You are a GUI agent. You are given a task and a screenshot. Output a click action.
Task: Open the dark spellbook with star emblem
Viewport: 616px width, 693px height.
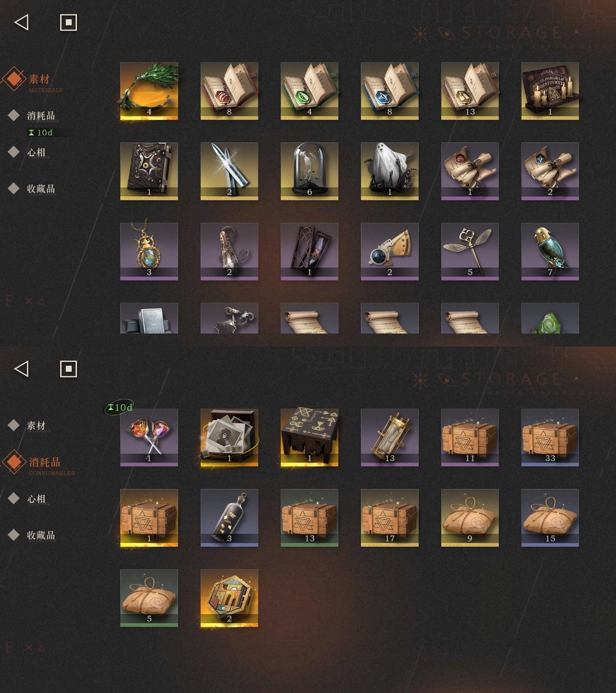[149, 171]
